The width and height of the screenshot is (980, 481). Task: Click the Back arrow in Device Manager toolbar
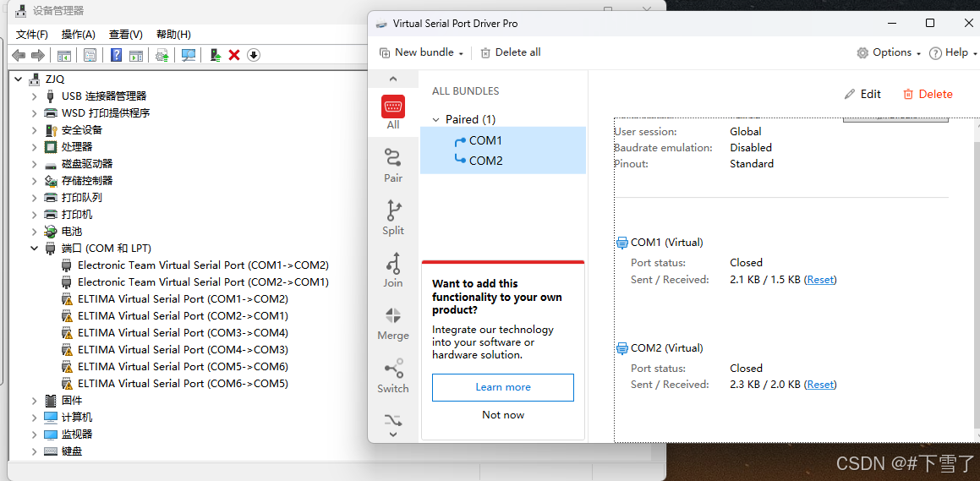point(19,55)
